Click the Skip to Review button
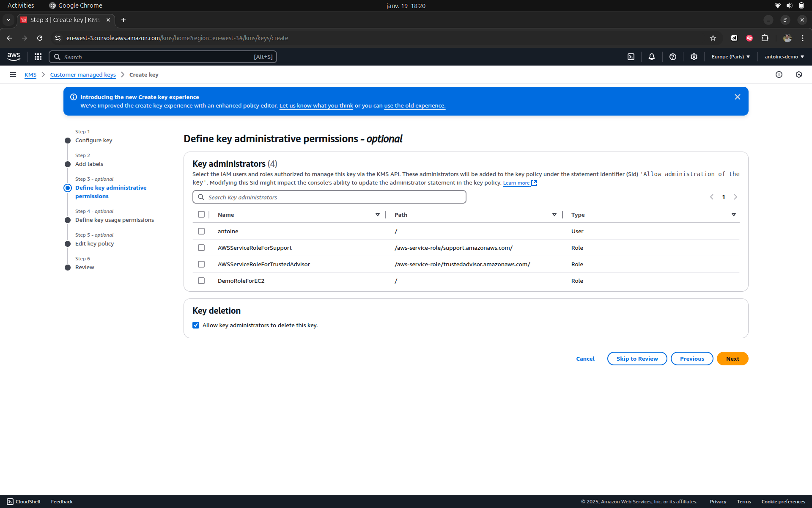Viewport: 812px width, 508px height. pos(637,359)
